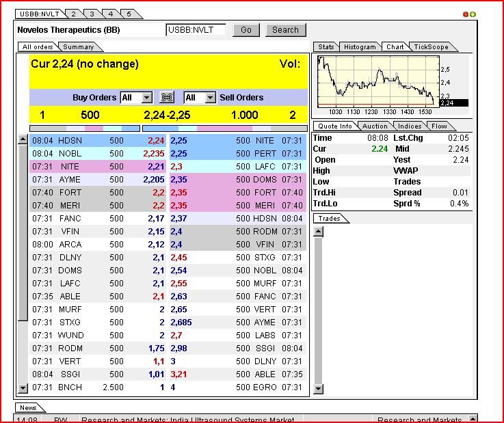
Task: Switch to the Indices tab
Action: click(410, 126)
